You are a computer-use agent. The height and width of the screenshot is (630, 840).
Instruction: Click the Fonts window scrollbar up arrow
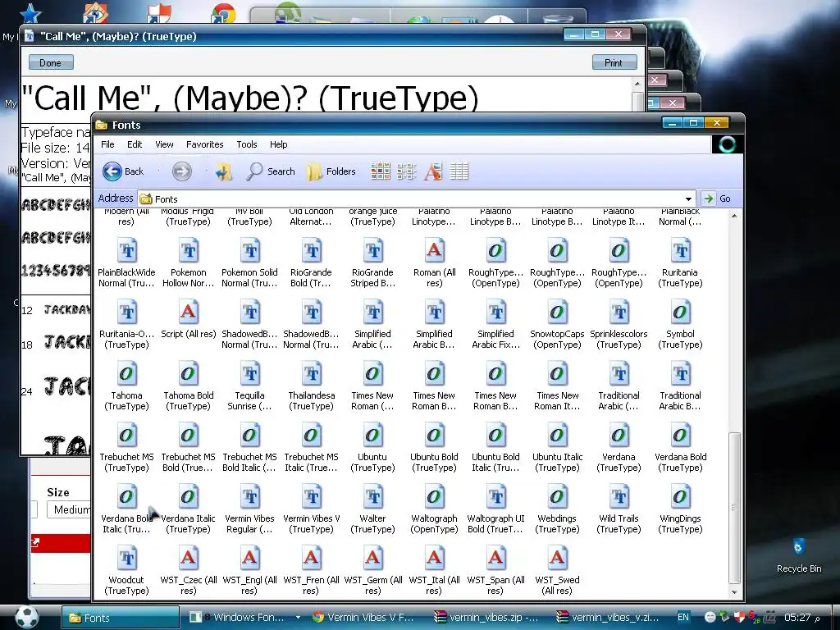(x=734, y=216)
